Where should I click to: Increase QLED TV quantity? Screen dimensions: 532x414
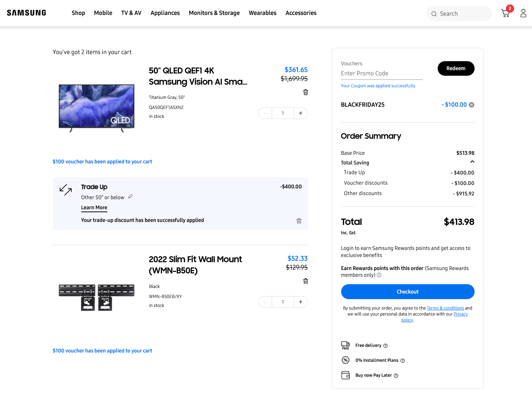pyautogui.click(x=300, y=113)
